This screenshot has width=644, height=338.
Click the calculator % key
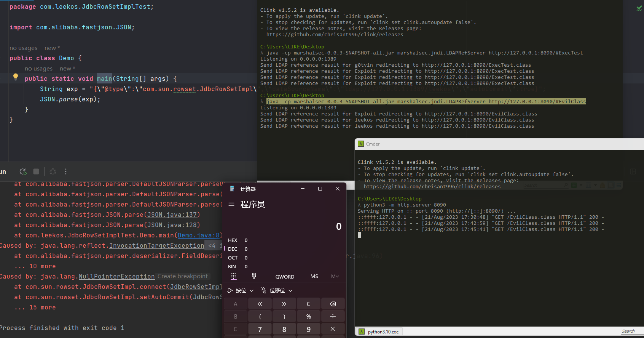[x=308, y=316]
